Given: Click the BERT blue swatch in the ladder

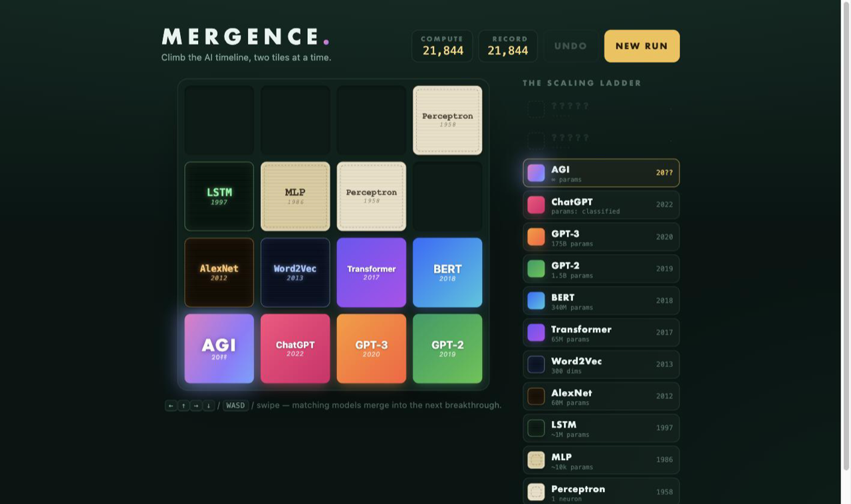Looking at the screenshot, I should click(536, 301).
